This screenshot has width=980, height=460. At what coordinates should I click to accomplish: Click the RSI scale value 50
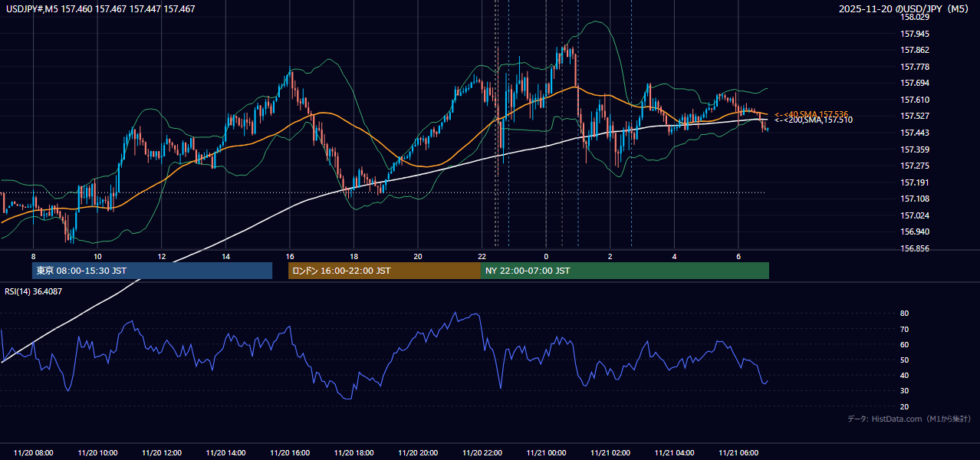[905, 360]
